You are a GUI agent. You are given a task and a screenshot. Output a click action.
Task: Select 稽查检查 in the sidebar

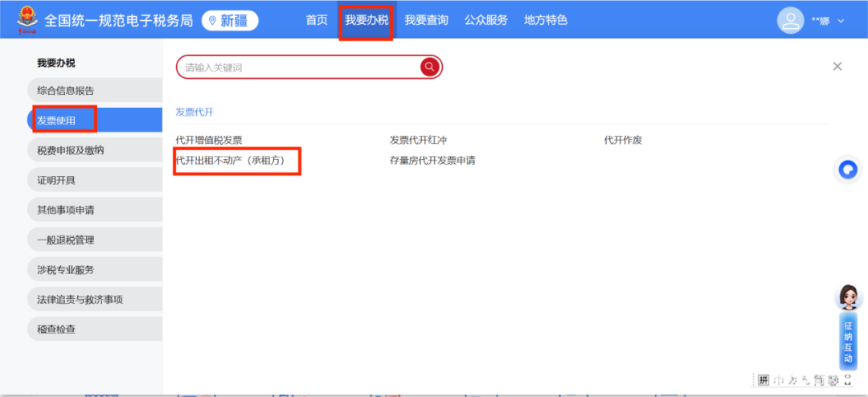click(x=95, y=329)
